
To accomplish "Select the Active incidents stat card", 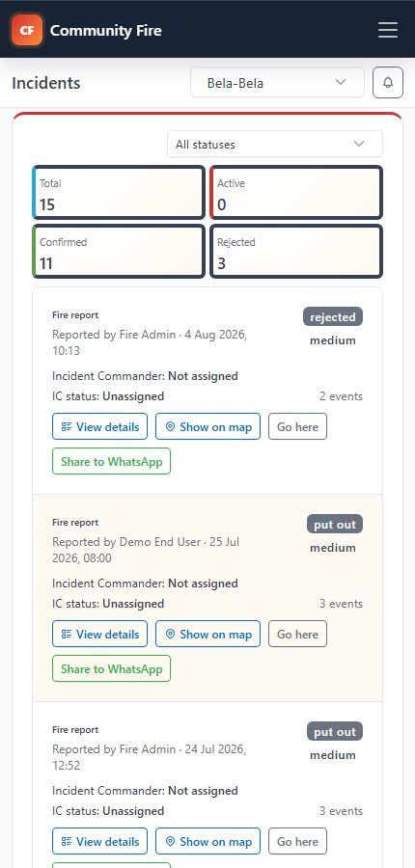I will point(296,193).
